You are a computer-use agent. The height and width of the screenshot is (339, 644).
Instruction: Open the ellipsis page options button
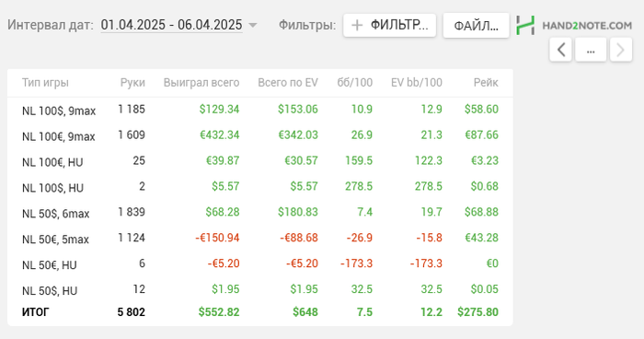(x=591, y=50)
